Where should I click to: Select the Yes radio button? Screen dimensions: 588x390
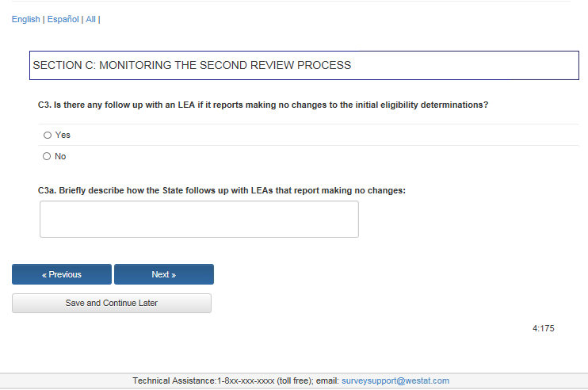[48, 135]
